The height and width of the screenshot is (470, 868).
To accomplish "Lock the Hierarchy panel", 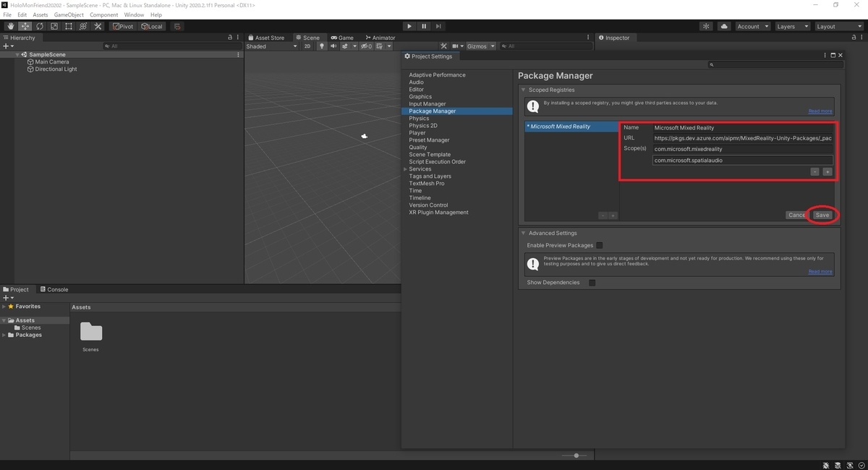I will click(x=231, y=38).
